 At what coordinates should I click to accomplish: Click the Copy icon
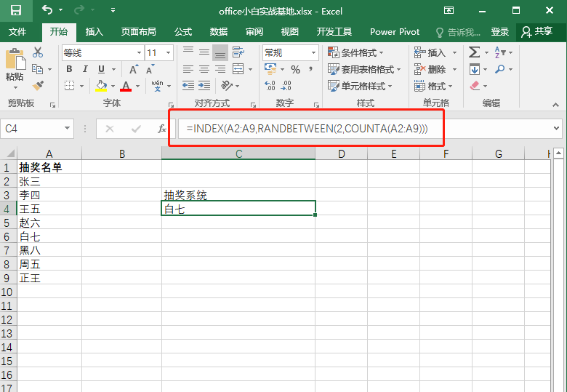pos(38,68)
